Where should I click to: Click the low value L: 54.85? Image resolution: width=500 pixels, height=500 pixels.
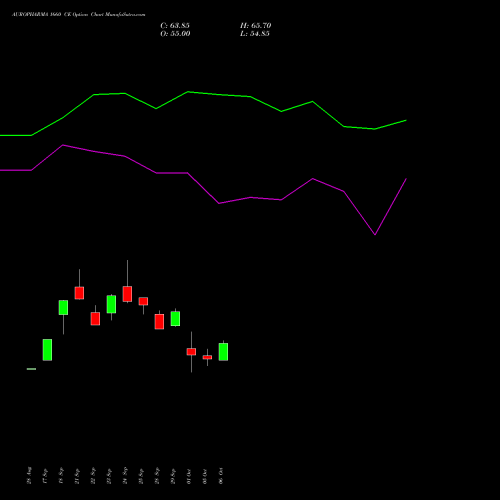pyautogui.click(x=255, y=34)
